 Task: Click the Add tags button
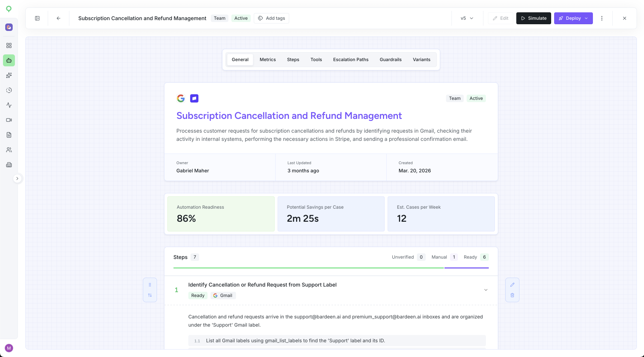(271, 18)
